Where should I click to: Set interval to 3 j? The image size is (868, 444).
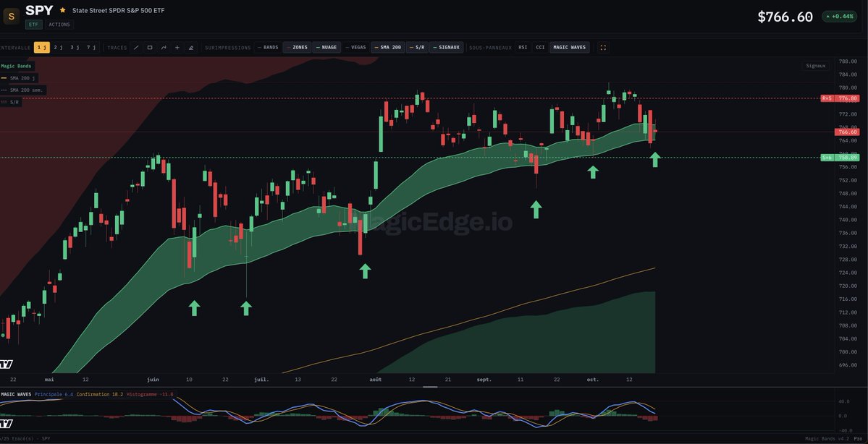coord(75,48)
